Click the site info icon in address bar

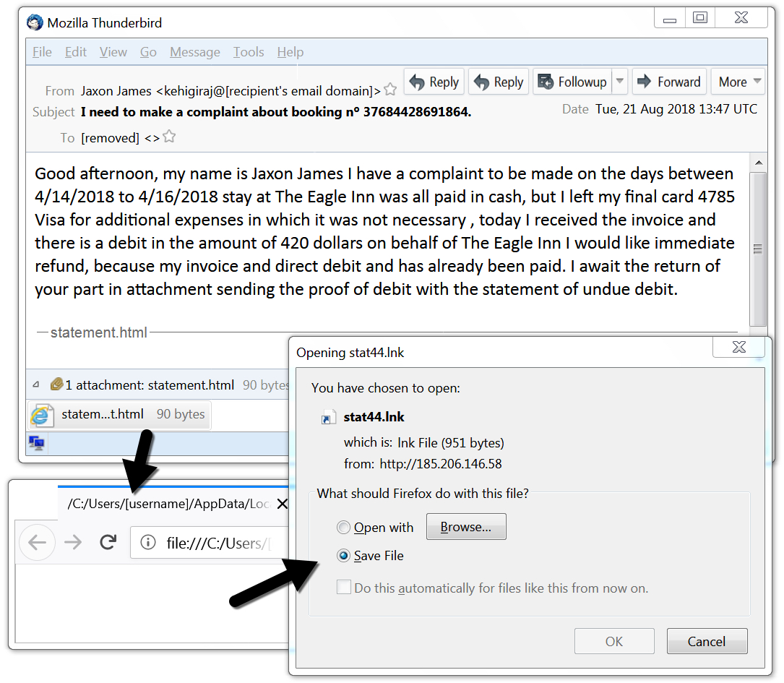148,542
